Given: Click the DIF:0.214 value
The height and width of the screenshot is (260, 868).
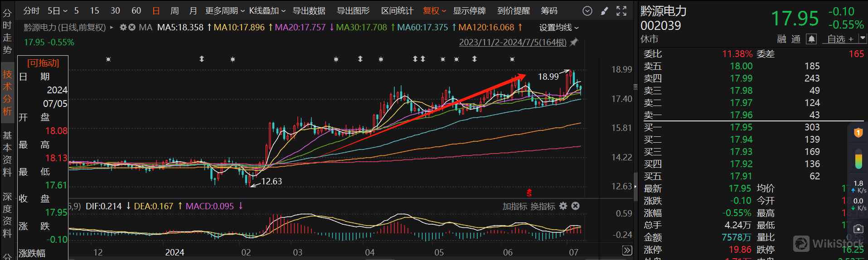Looking at the screenshot, I should point(104,207).
